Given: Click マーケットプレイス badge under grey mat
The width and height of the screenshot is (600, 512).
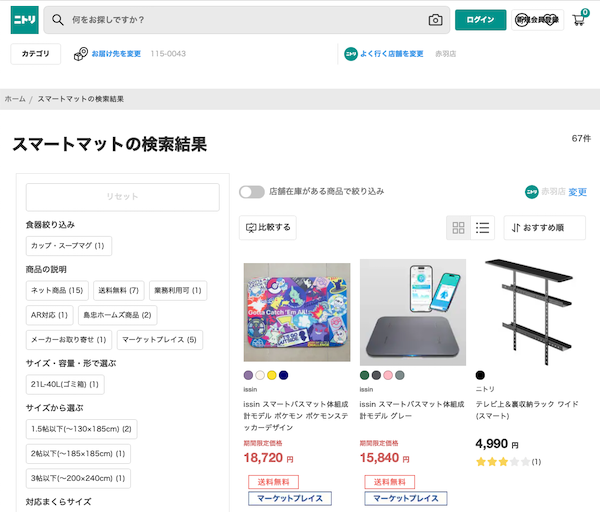Looking at the screenshot, I should (406, 499).
